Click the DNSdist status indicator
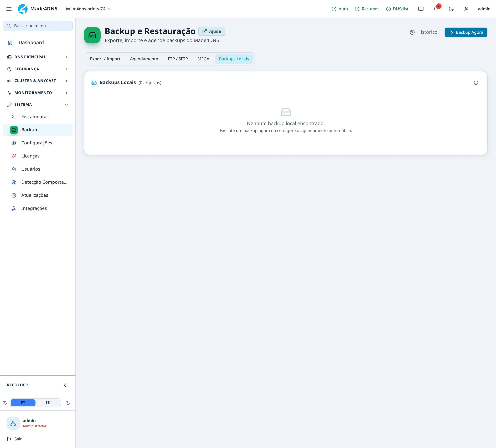Viewport: 496px width, 448px height. 397,9
